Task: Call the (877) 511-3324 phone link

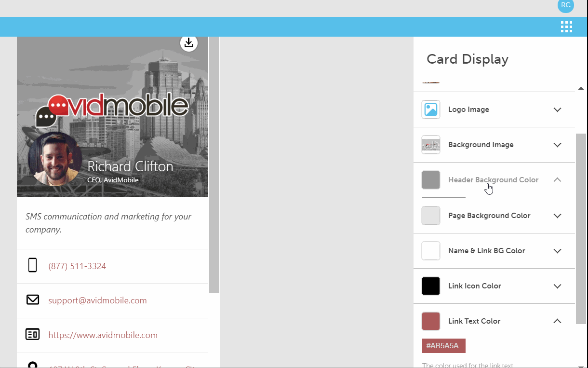Action: tap(77, 266)
